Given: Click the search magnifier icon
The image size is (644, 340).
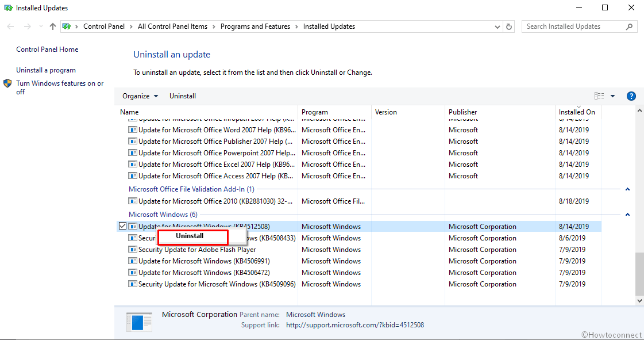Looking at the screenshot, I should click(x=629, y=26).
